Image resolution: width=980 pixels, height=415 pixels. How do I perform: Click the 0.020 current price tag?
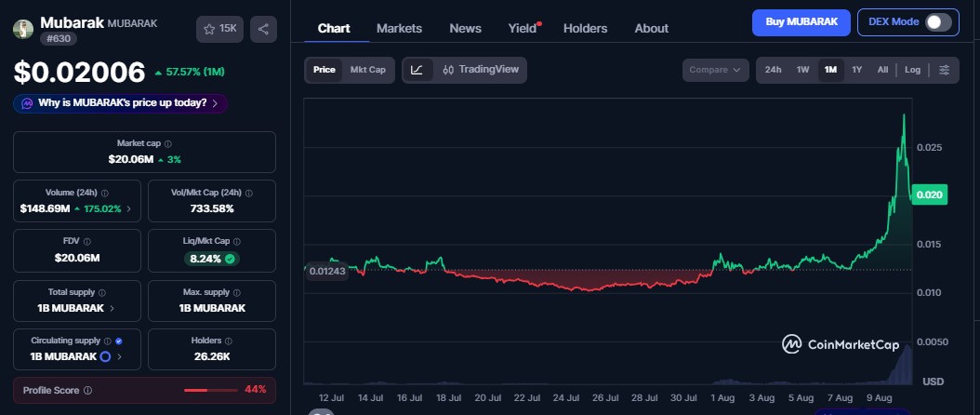pos(930,194)
